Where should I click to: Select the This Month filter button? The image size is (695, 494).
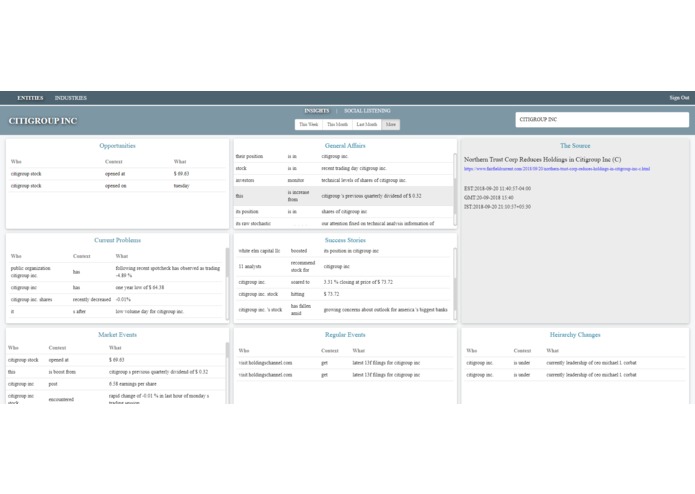pyautogui.click(x=337, y=124)
